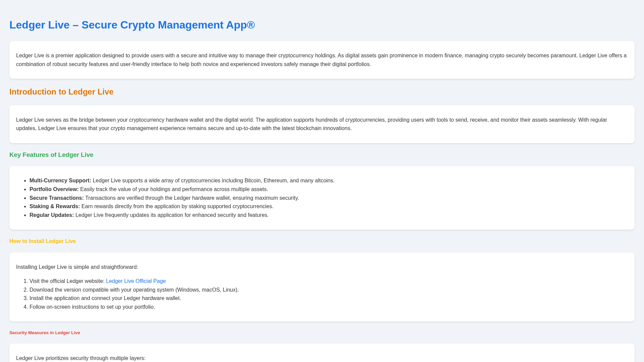Click the 'Portfolio Overview:' bullet label
Image resolution: width=644 pixels, height=362 pixels.
click(54, 189)
